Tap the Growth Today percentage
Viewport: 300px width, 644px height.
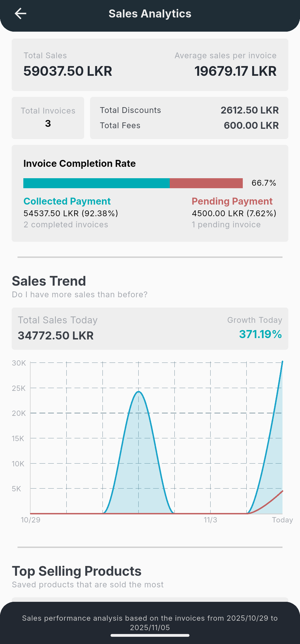coord(260,335)
